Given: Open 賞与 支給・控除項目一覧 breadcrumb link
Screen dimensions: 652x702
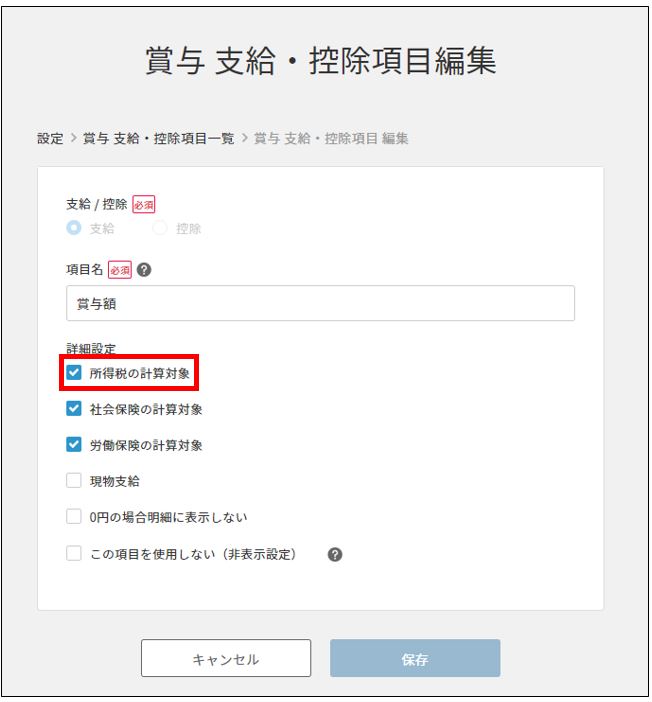Looking at the screenshot, I should 158,139.
